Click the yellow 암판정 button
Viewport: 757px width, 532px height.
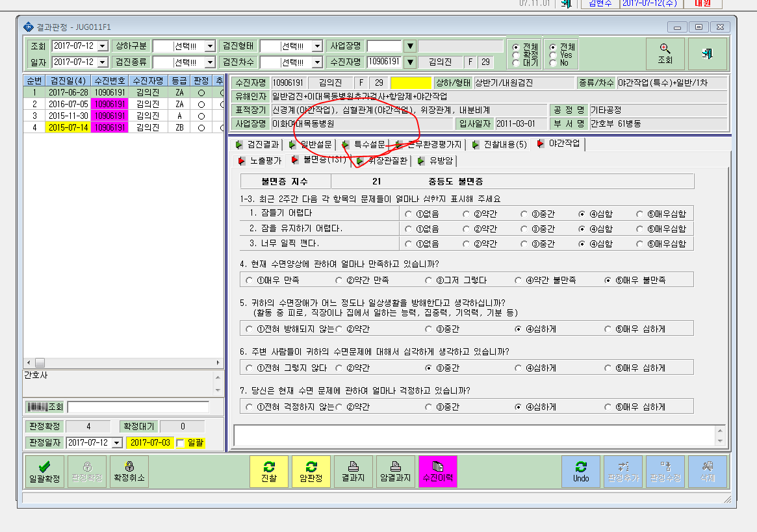[x=311, y=472]
